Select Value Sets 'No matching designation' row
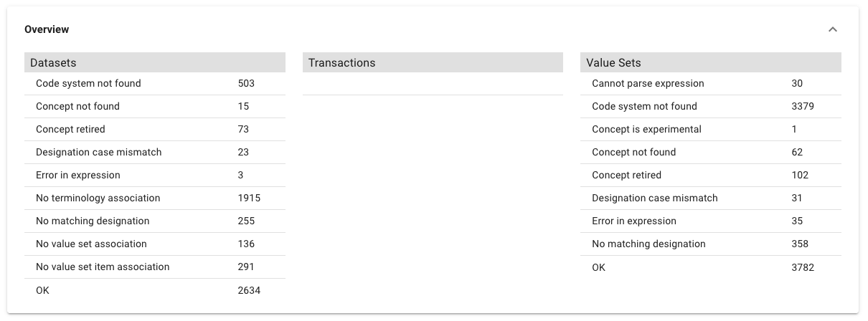868x321 pixels. 648,244
